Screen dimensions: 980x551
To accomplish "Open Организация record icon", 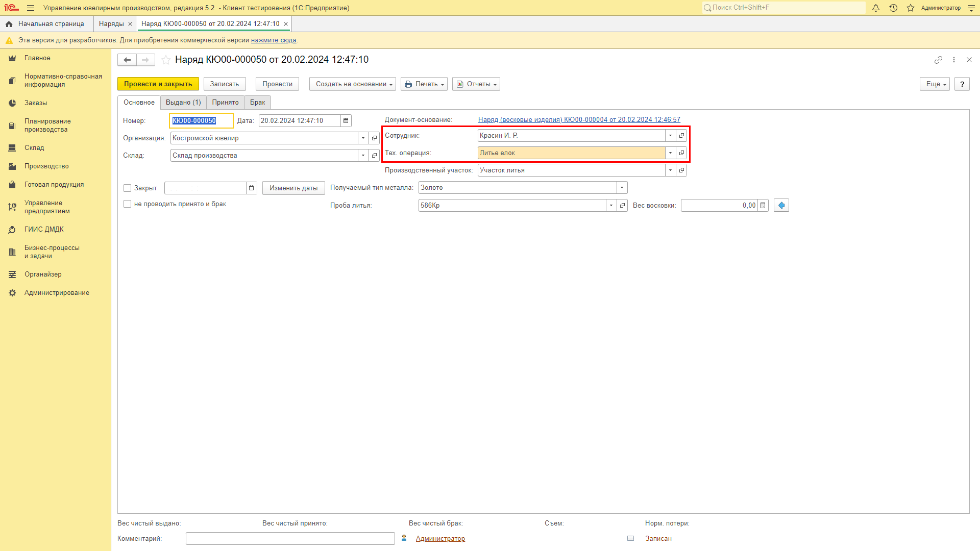I will (x=374, y=138).
